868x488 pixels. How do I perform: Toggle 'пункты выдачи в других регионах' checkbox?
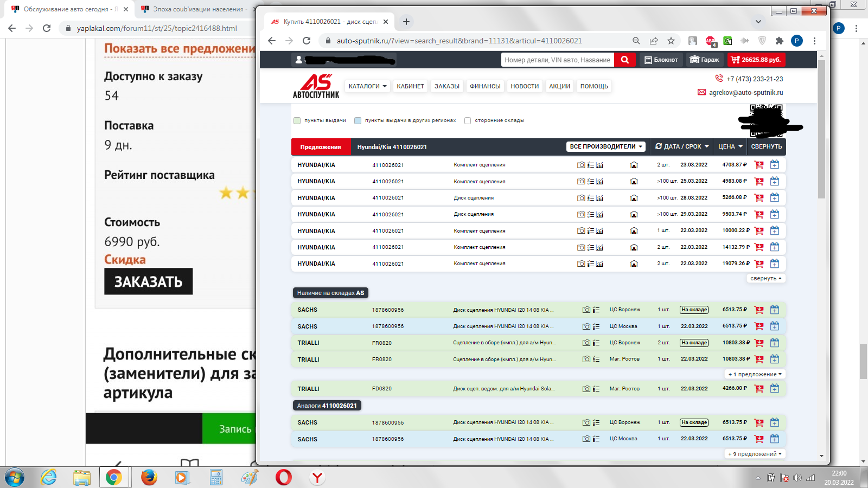click(x=358, y=120)
